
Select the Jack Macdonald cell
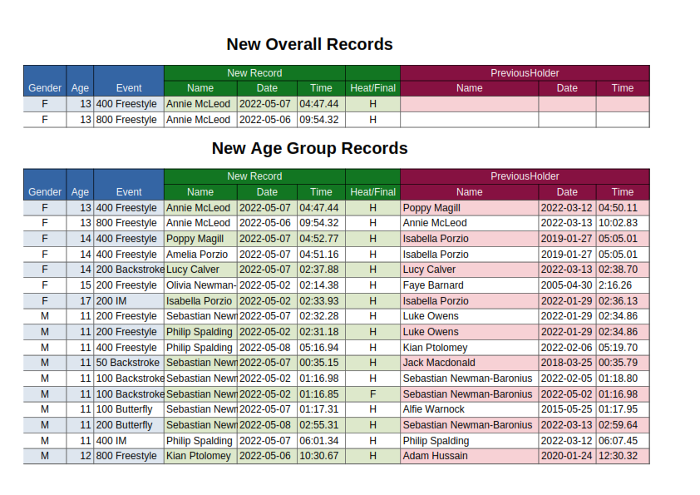pos(469,363)
